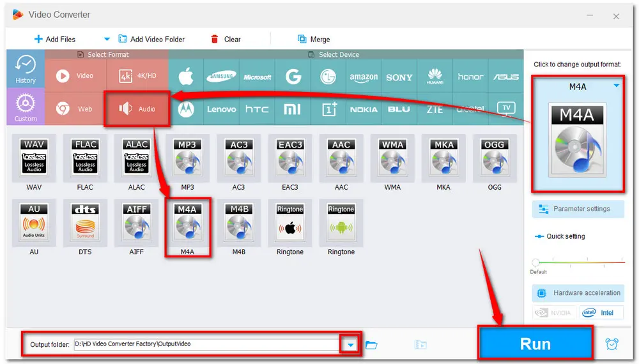639x364 pixels.
Task: Open the LG device presets
Action: [328, 76]
